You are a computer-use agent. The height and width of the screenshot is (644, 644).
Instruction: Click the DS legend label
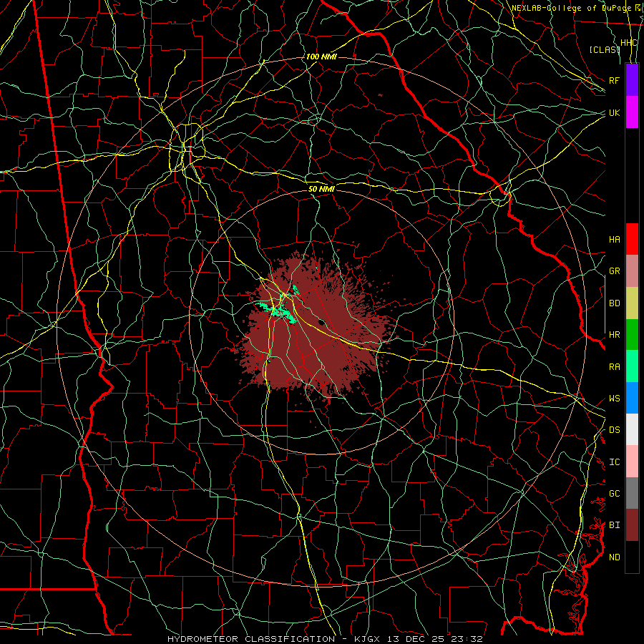615,430
